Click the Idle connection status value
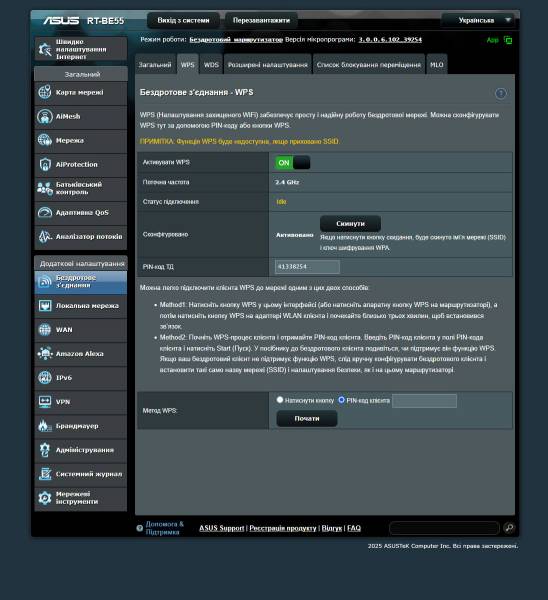Screen dimensions: 548x600 click(x=281, y=202)
